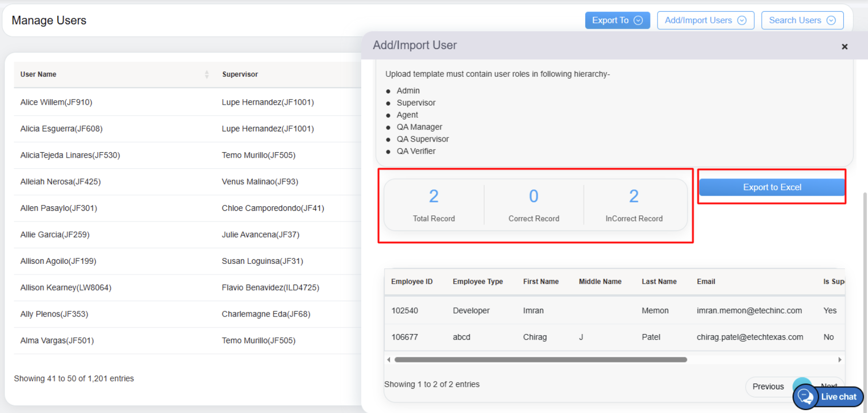868x413 pixels.
Task: Select row for employee 106677
Action: click(405, 337)
